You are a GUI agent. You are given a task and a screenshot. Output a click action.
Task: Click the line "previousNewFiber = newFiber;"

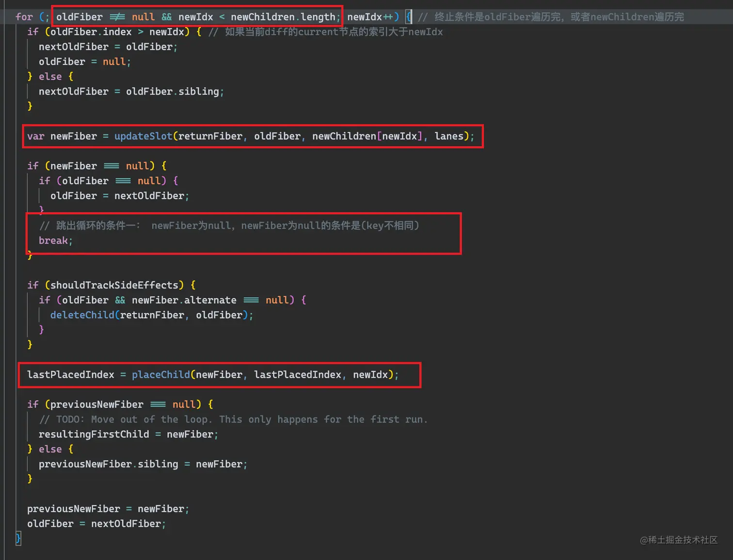pos(108,509)
